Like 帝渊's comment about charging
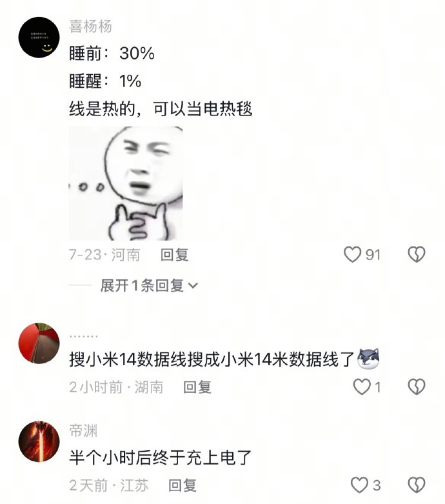The image size is (445, 504). (x=359, y=485)
